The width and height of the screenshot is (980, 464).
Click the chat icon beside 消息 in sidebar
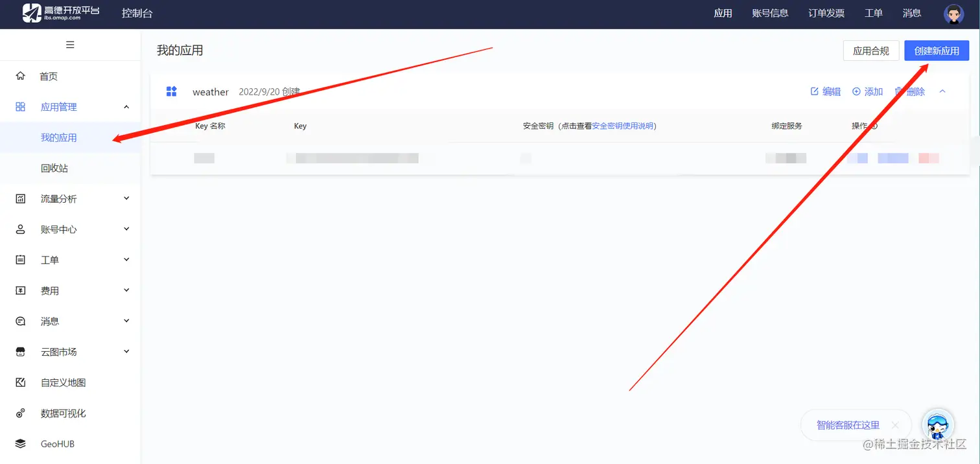click(x=21, y=321)
